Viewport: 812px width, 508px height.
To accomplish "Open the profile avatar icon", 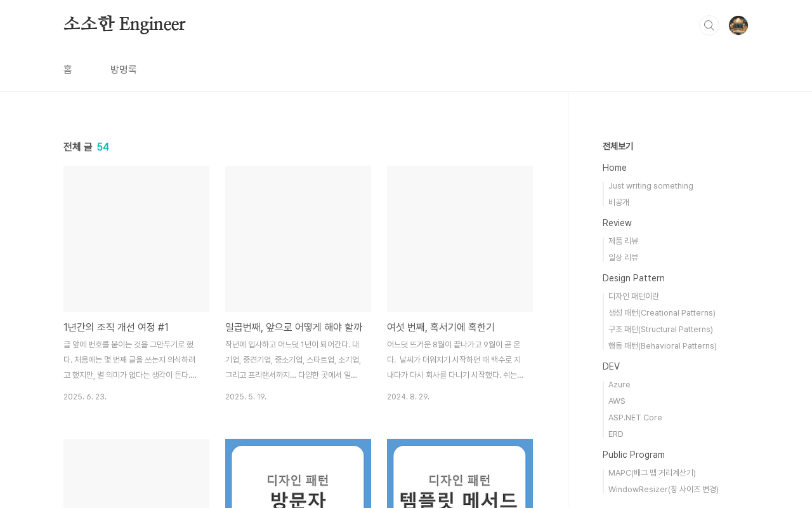I will click(x=738, y=25).
